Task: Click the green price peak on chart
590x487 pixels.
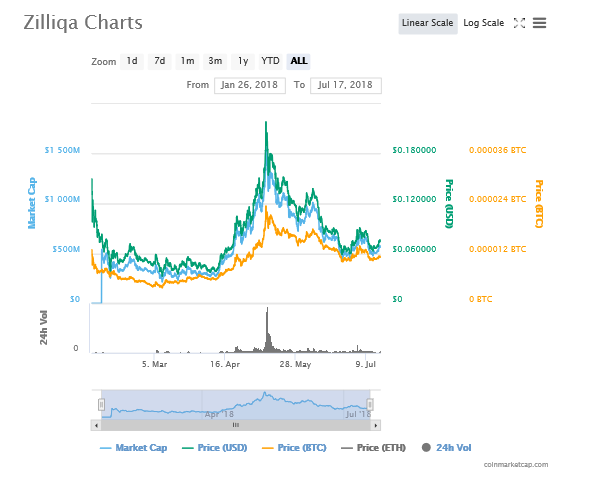Action: [266, 123]
